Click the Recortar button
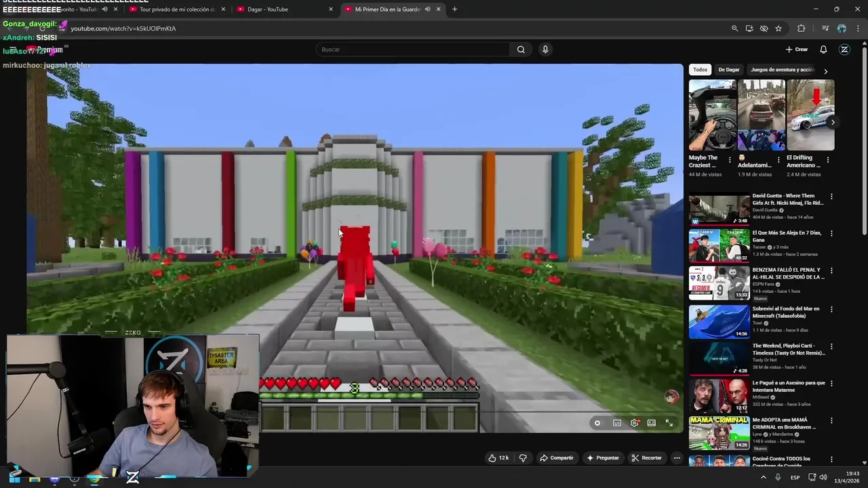Viewport: 868px width, 488px height. 646,458
